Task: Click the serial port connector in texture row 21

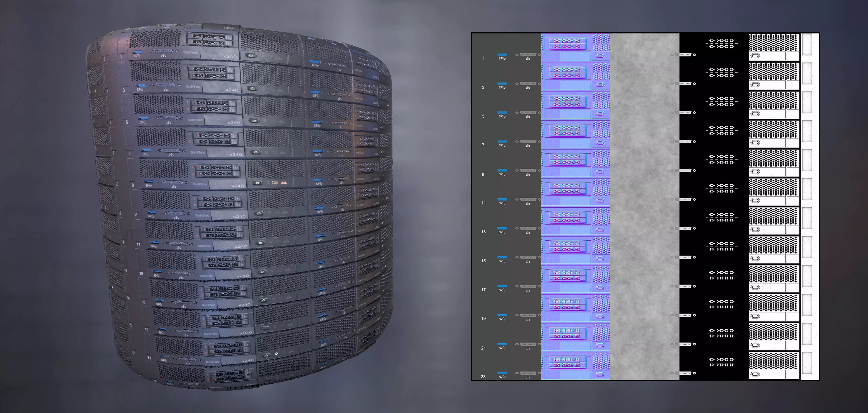Action: coord(528,344)
